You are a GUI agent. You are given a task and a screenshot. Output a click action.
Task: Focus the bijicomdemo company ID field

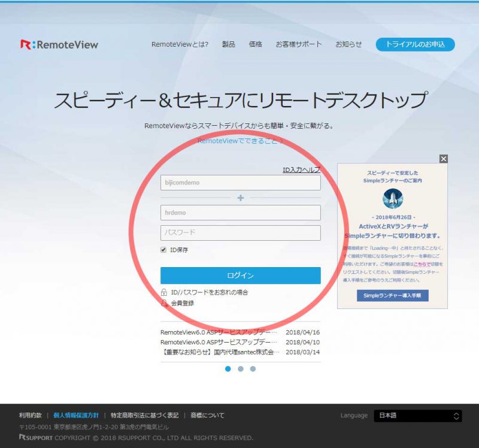click(x=241, y=183)
